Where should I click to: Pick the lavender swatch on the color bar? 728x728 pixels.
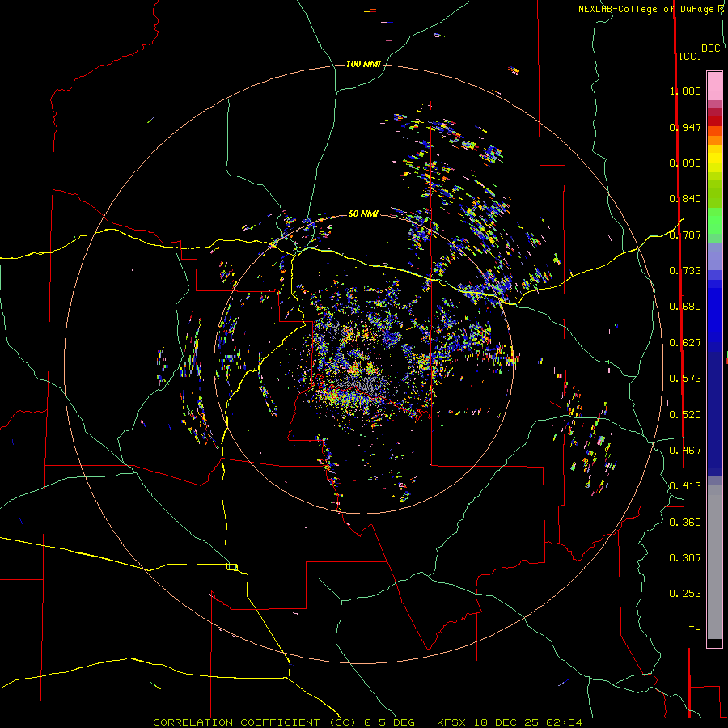[714, 257]
